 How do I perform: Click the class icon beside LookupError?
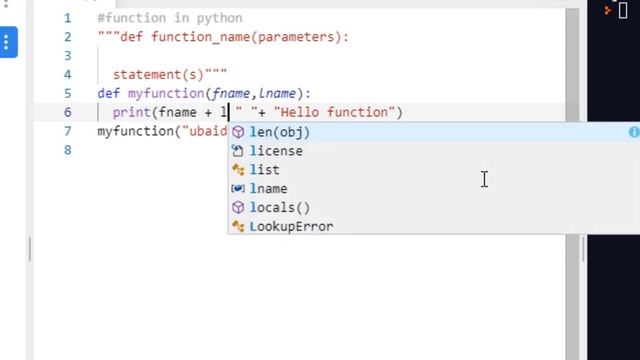coord(238,226)
